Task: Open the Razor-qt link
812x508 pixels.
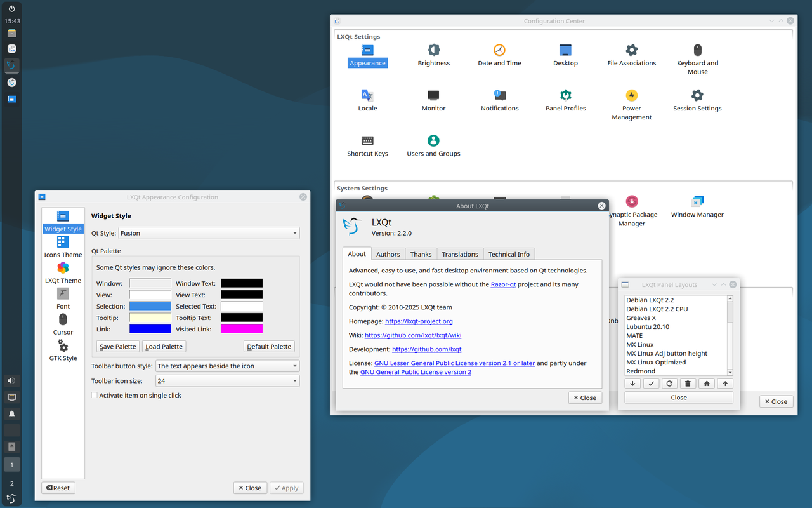Action: [x=503, y=284]
